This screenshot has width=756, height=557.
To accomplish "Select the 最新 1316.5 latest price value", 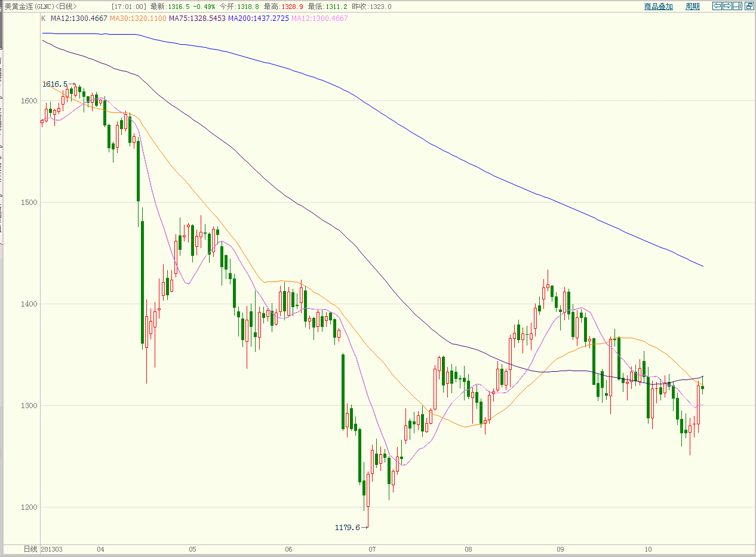I will (x=170, y=7).
